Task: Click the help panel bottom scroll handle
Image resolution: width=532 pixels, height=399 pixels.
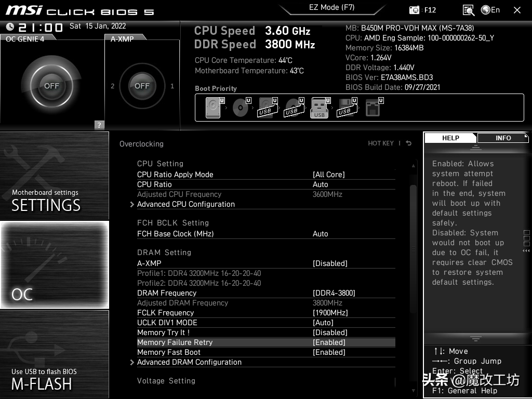Action: 476,338
